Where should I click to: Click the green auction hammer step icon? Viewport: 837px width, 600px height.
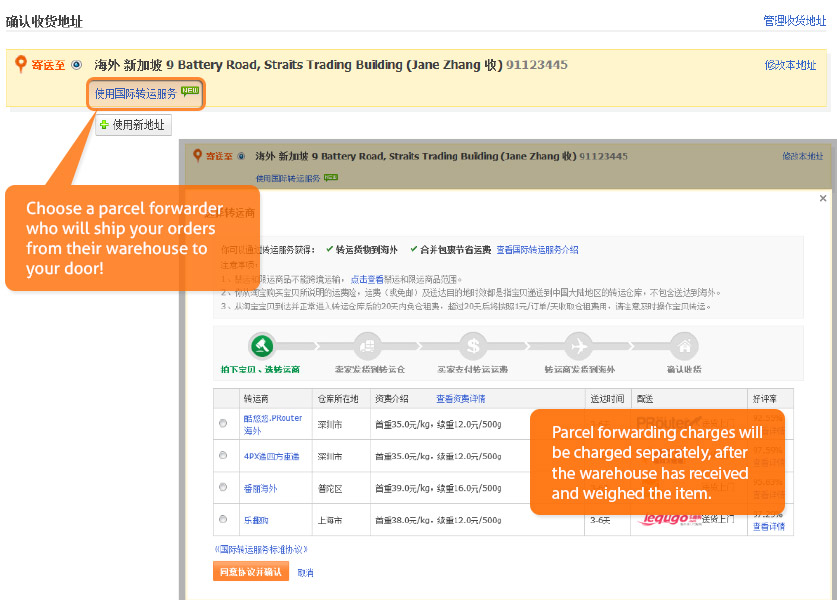pos(262,346)
